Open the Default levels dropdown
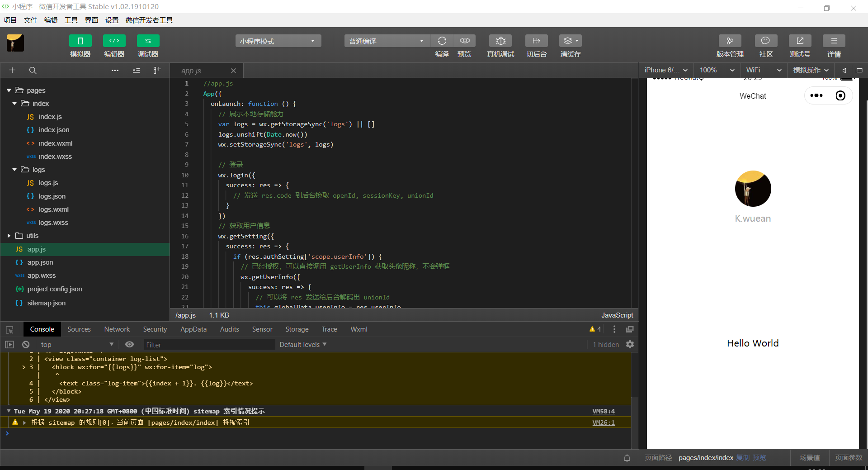The width and height of the screenshot is (868, 470). click(x=303, y=345)
